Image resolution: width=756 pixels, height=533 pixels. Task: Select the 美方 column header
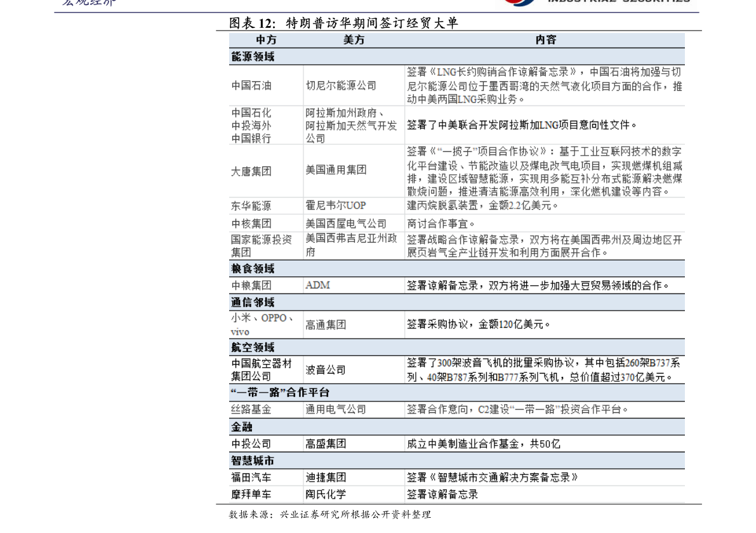pyautogui.click(x=354, y=40)
